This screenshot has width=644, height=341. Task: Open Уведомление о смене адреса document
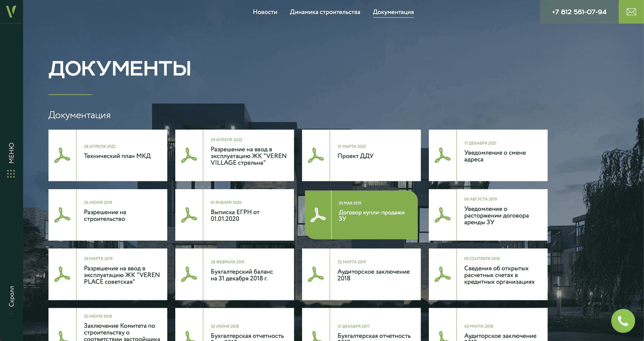pyautogui.click(x=495, y=156)
